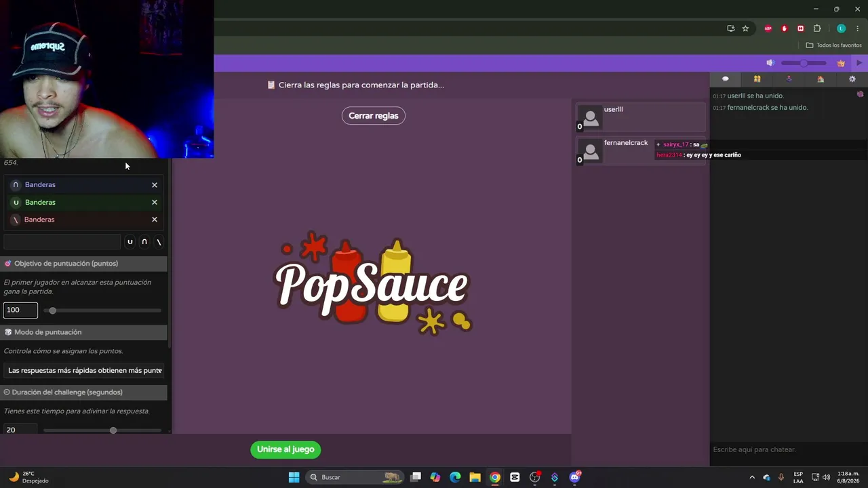868x488 pixels.
Task: Mute the game sound via speaker icon
Action: pyautogui.click(x=770, y=63)
